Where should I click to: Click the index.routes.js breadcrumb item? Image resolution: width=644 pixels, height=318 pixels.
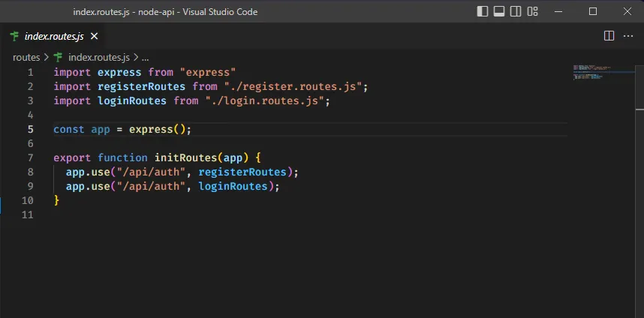98,58
